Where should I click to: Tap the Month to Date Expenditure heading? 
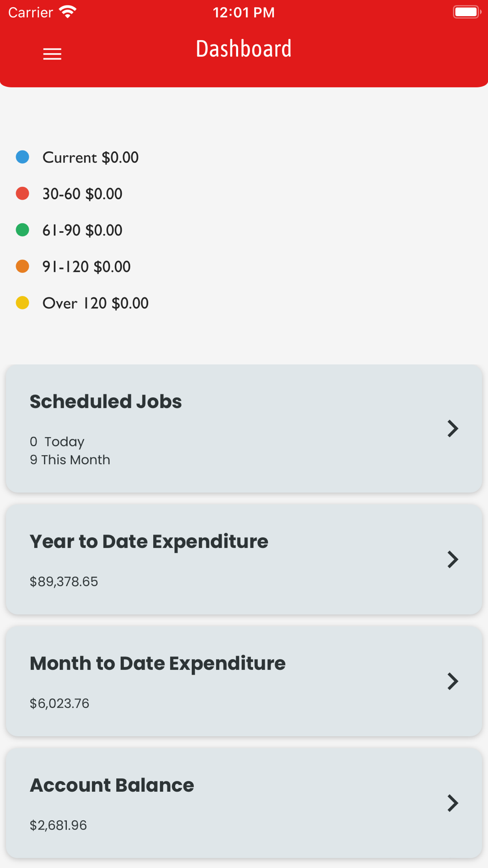[158, 663]
